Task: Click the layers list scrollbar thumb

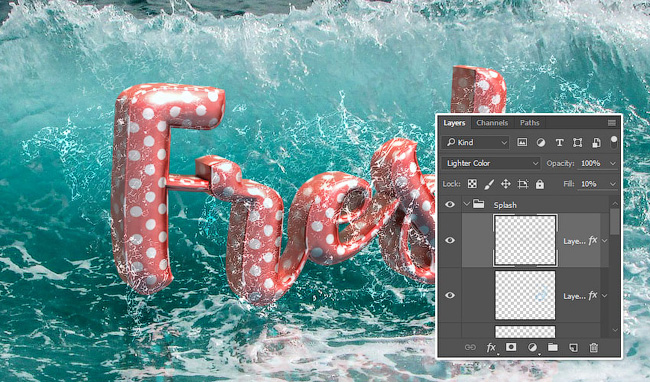Action: pos(615,221)
